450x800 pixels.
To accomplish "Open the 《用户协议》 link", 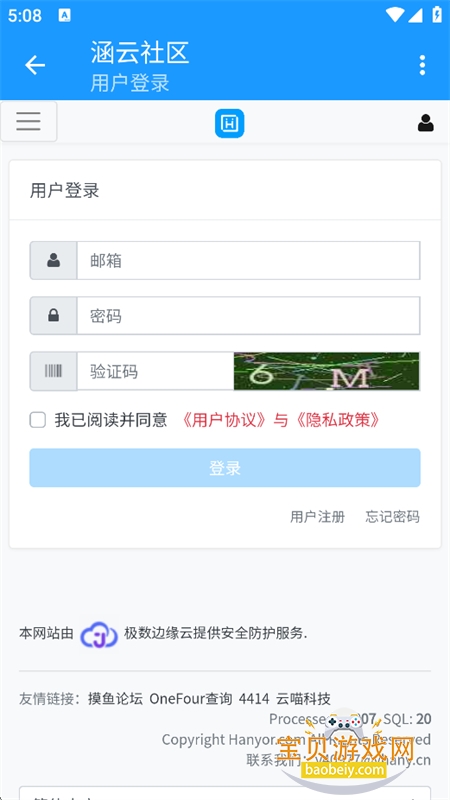I will (225, 420).
